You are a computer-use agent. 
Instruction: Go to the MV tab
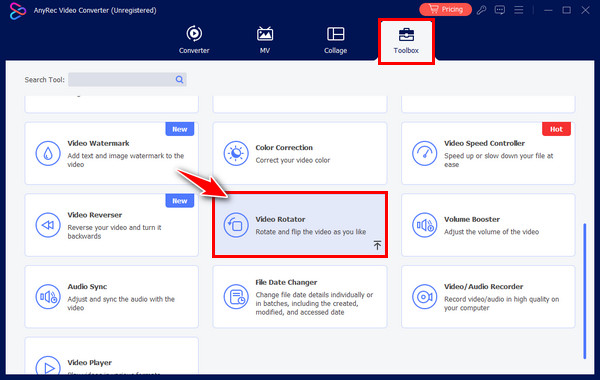click(265, 40)
